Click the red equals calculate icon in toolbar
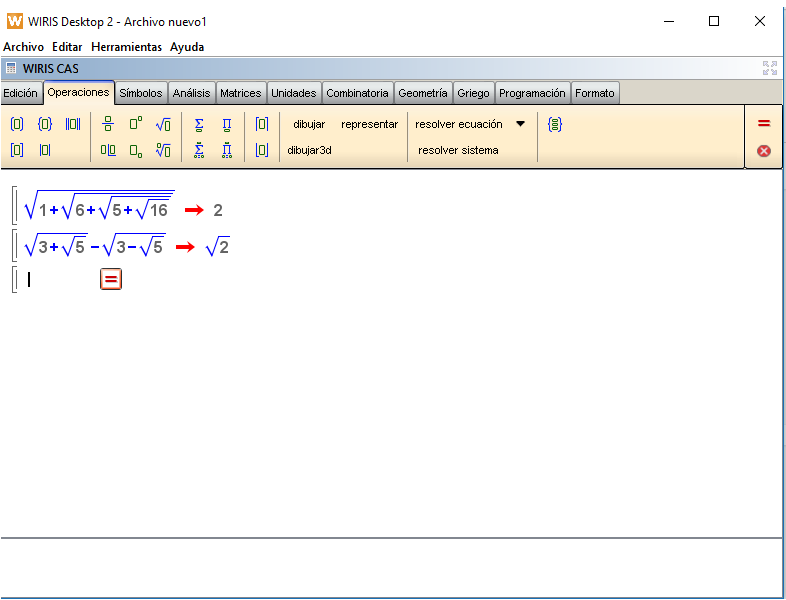The height and width of the screenshot is (600, 786). 764,123
